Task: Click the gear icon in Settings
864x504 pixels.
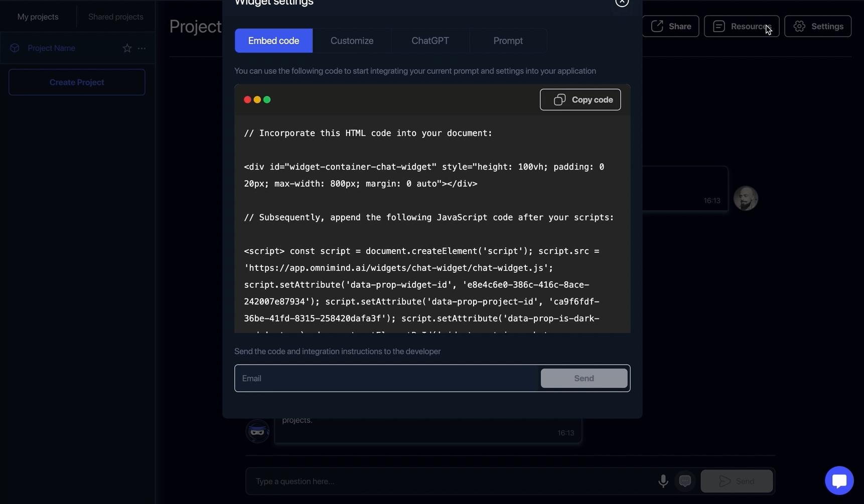Action: tap(799, 26)
